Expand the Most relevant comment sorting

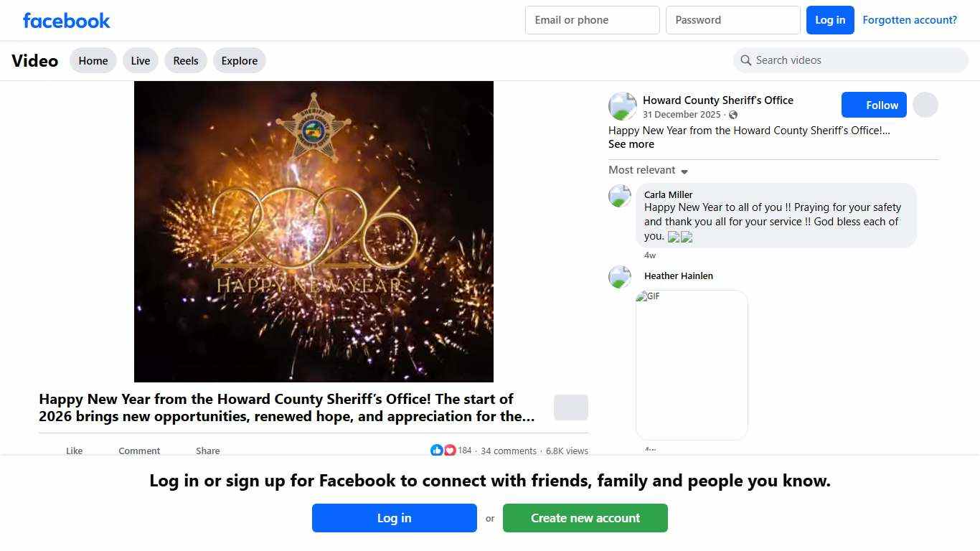[649, 170]
